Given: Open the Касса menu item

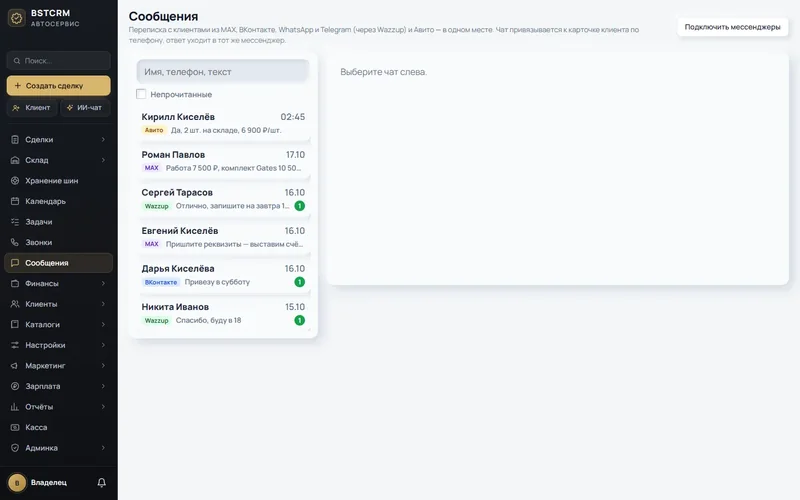Looking at the screenshot, I should click(59, 428).
